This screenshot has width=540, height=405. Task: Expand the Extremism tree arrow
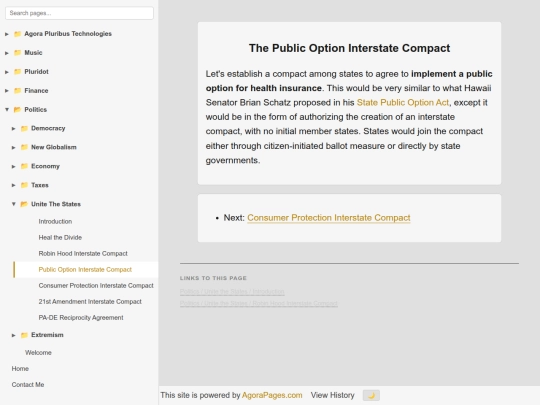pos(13,335)
